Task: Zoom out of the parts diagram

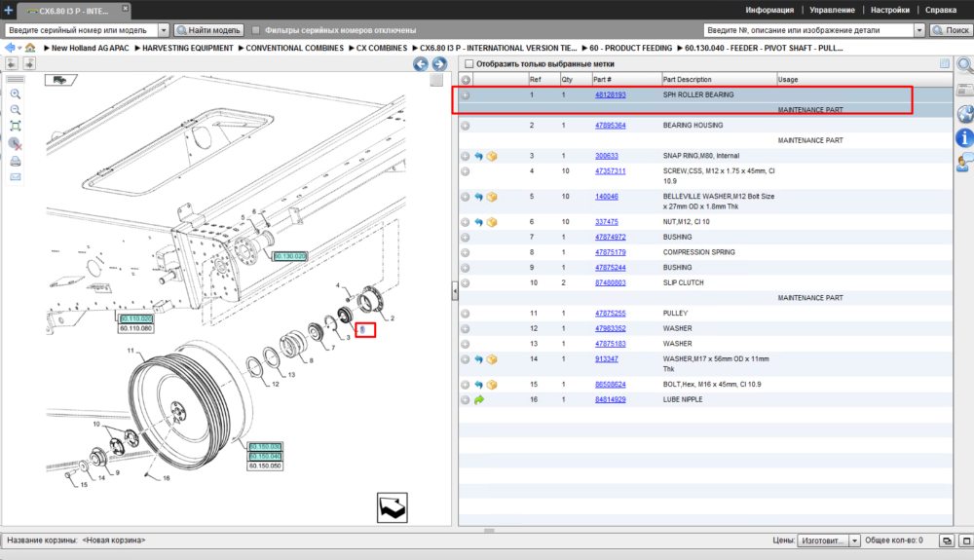Action: pos(16,110)
